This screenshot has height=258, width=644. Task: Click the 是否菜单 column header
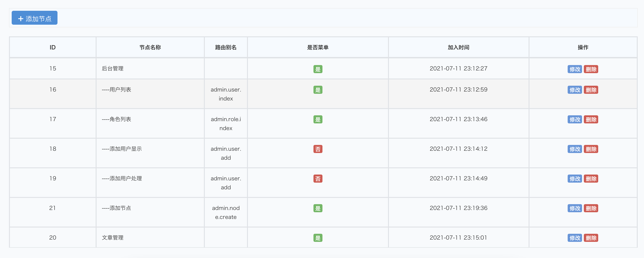tap(318, 48)
